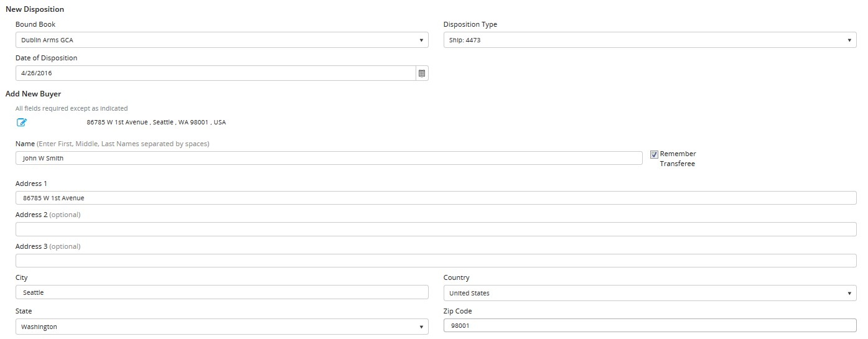Click the Country dropdown arrow
868x339 pixels.
click(849, 294)
